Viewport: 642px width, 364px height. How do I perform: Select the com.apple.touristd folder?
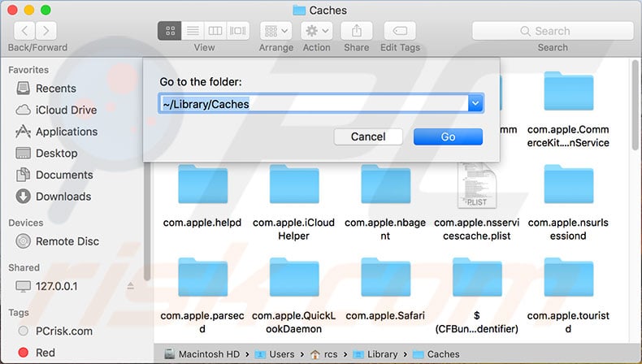568,296
